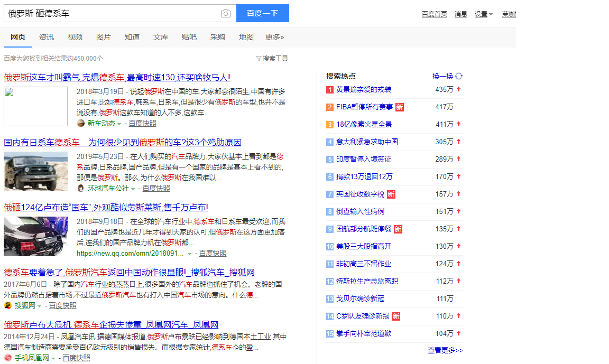Switch to the 知道 tab

click(x=132, y=37)
